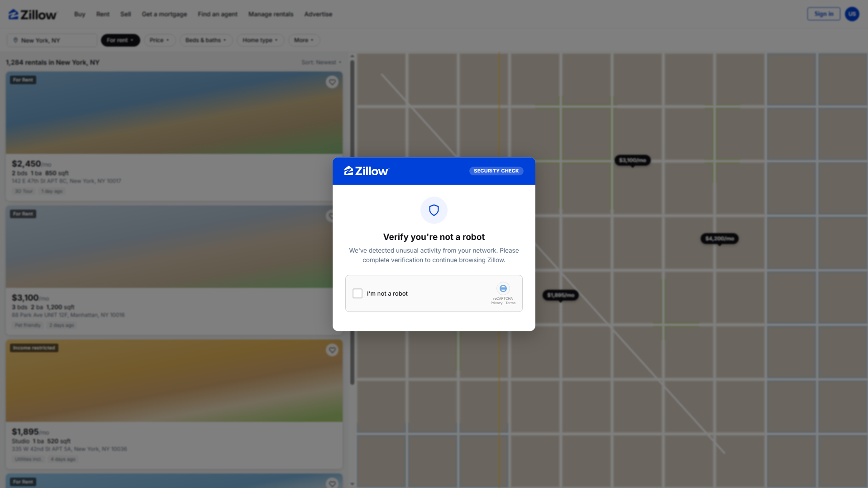Screen dimensions: 868x488
Task: Click the 88 Park Ave listing address
Action: pos(68,315)
